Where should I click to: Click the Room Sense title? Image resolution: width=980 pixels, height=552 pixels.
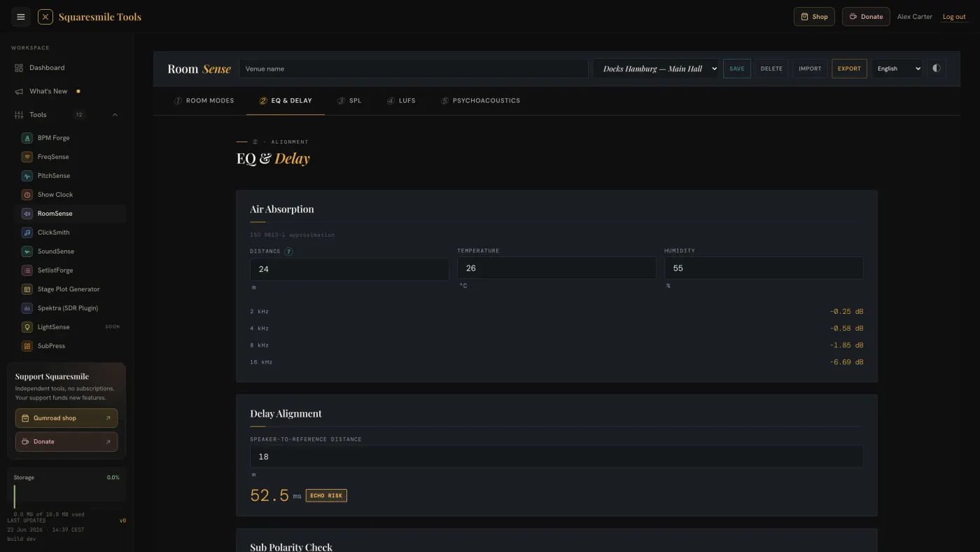(199, 69)
